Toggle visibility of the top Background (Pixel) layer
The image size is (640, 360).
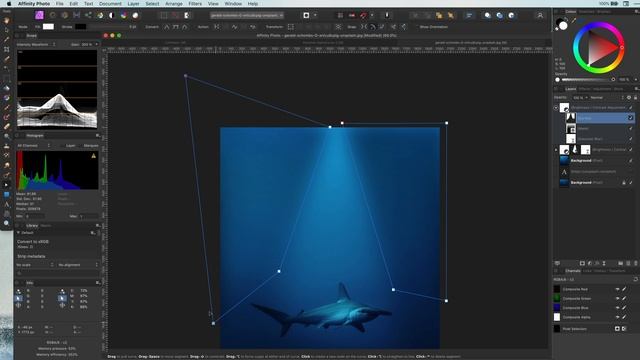pyautogui.click(x=631, y=160)
